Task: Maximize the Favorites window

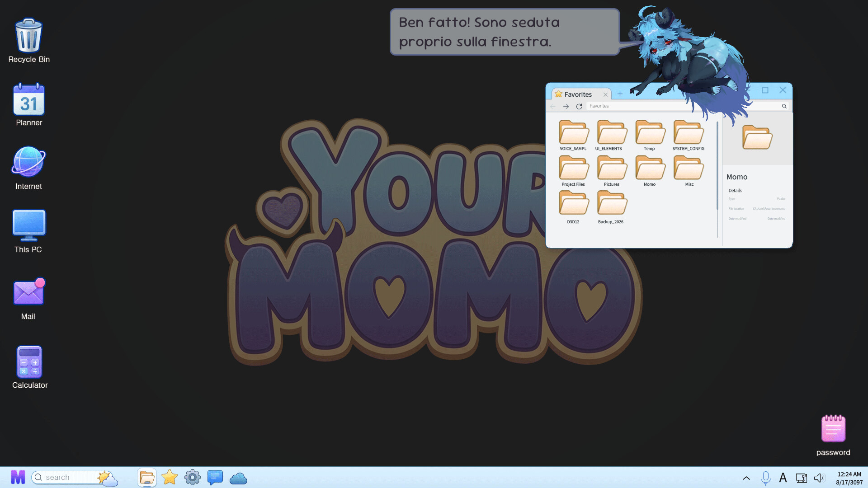Action: coord(765,90)
